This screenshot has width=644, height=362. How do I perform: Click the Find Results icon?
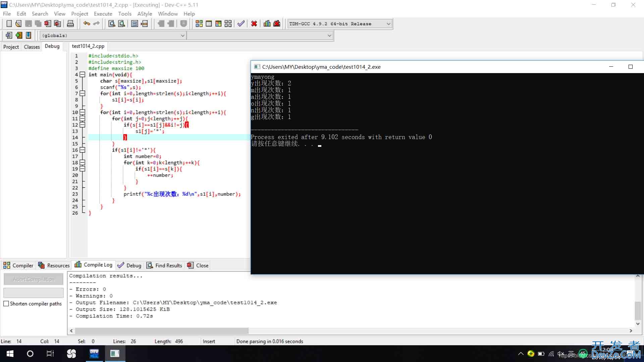(150, 265)
